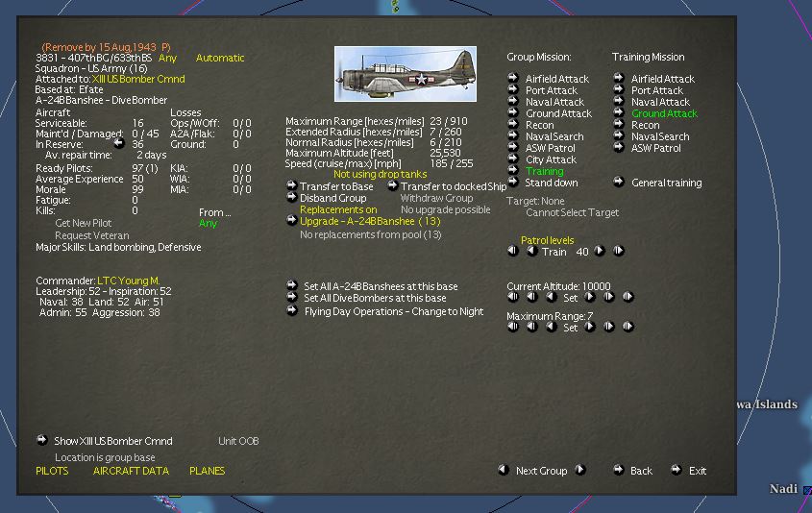The height and width of the screenshot is (513, 812).
Task: Click Set All A-24B Banshees arrow
Action: (292, 285)
